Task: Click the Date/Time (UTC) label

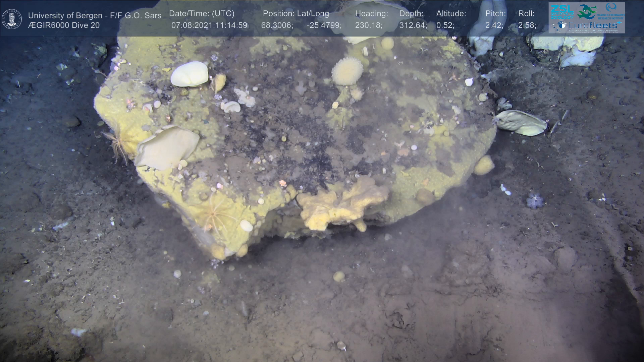Action: (202, 14)
